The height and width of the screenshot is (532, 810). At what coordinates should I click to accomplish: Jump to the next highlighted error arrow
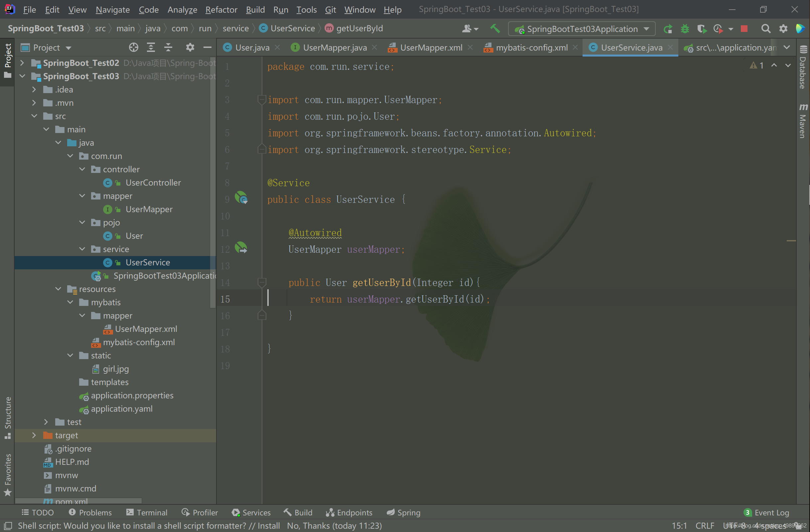click(x=788, y=66)
